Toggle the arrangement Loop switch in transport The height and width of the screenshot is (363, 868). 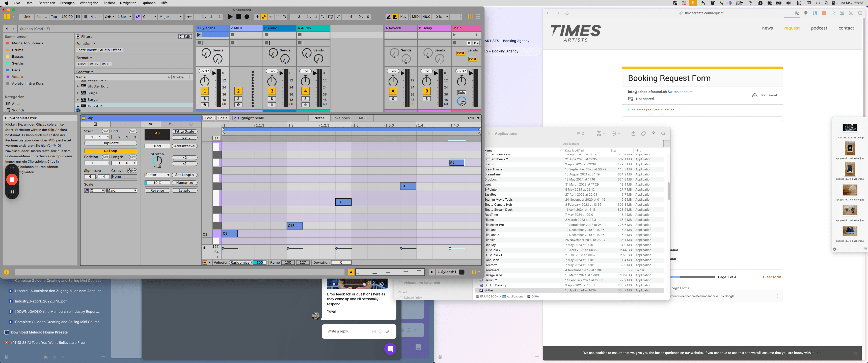331,16
